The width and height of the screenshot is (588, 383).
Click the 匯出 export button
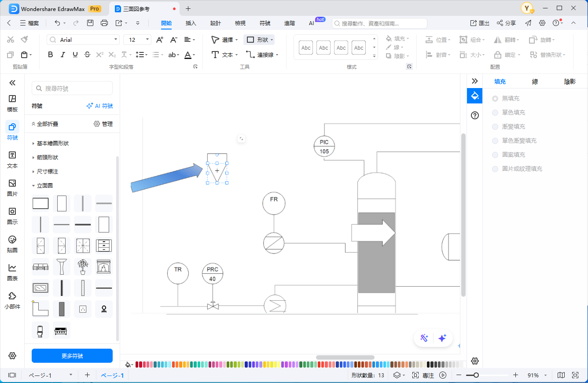pos(480,23)
